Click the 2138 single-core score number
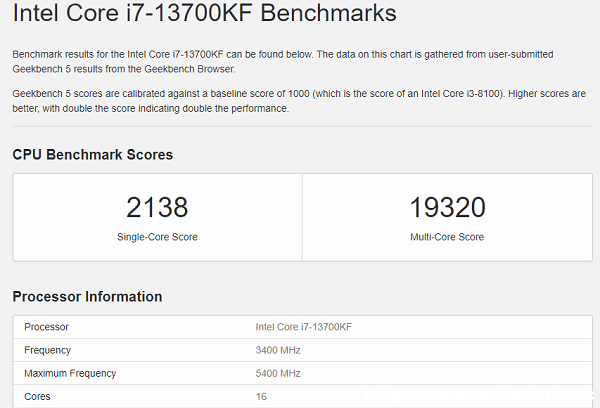 (x=157, y=207)
